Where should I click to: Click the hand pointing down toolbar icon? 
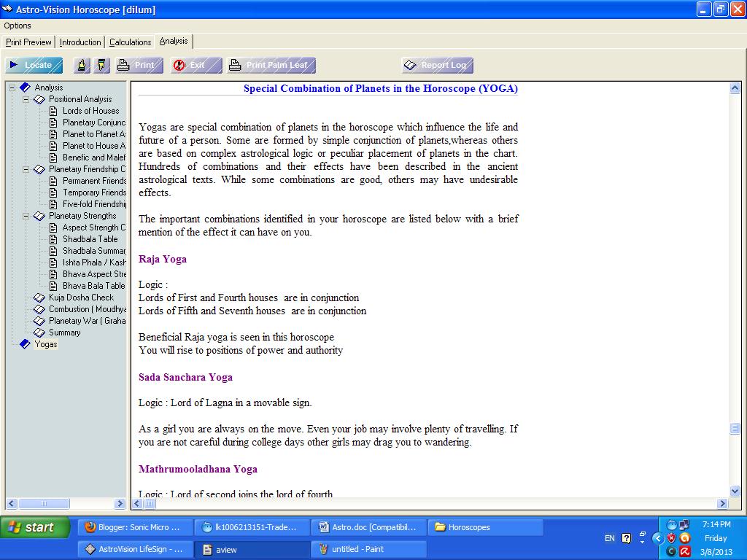(x=101, y=65)
